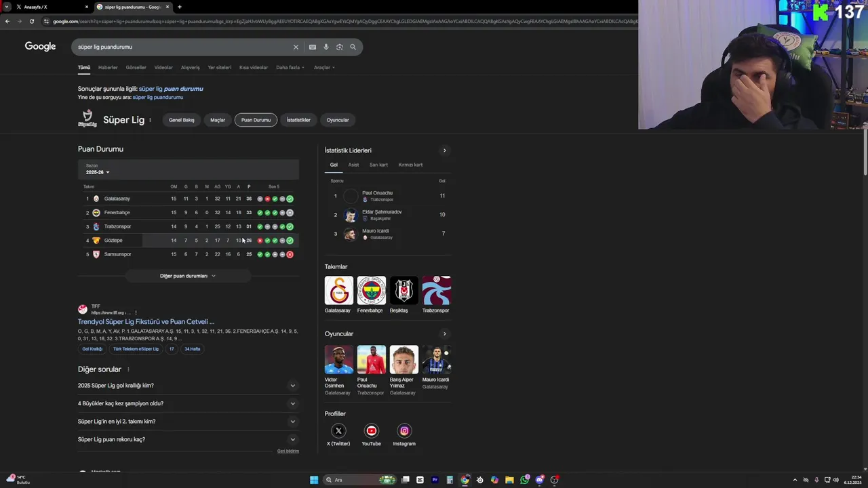
Task: Open more options dots next to Süper Lig
Action: [x=150, y=120]
